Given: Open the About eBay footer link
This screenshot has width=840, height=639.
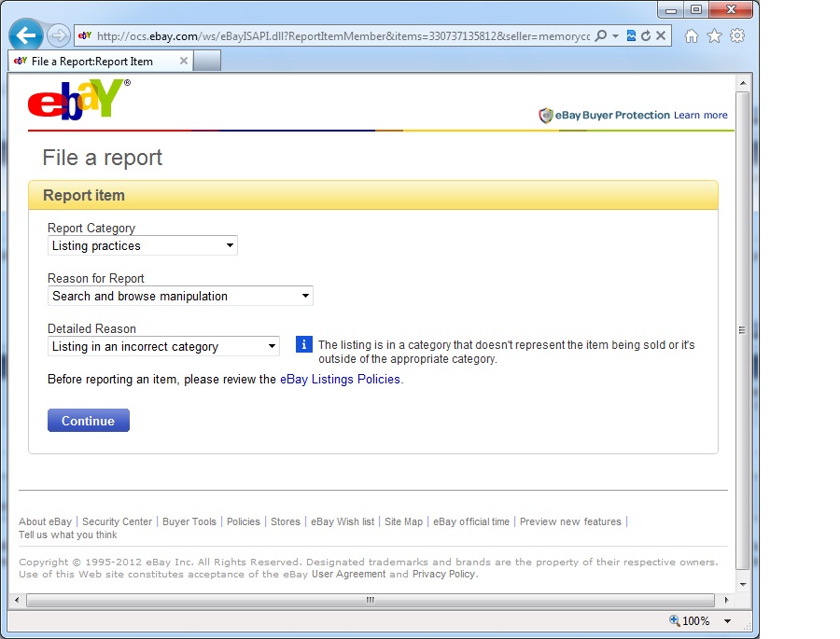Looking at the screenshot, I should pyautogui.click(x=45, y=521).
